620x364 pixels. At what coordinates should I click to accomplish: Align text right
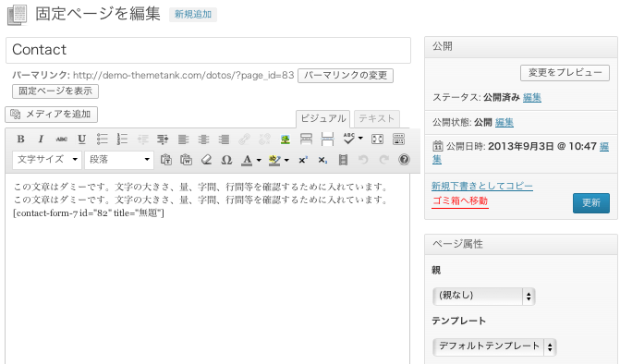224,140
